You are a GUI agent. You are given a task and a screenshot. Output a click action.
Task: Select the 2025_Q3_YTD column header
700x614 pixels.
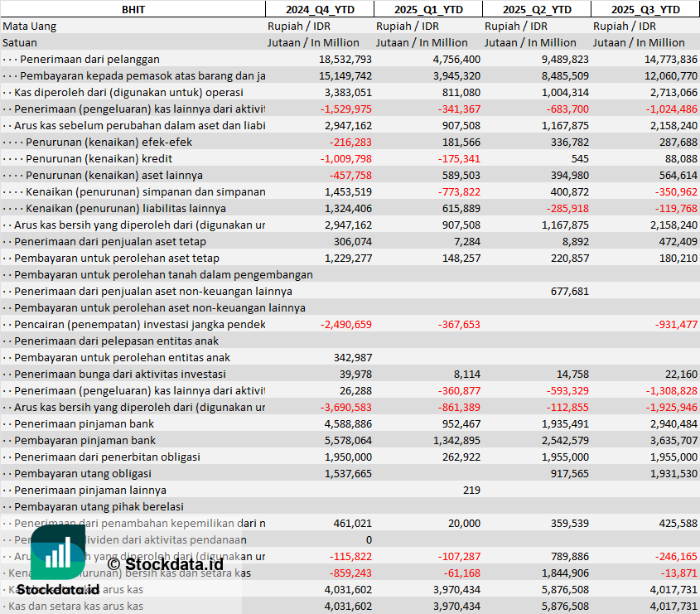tap(645, 9)
